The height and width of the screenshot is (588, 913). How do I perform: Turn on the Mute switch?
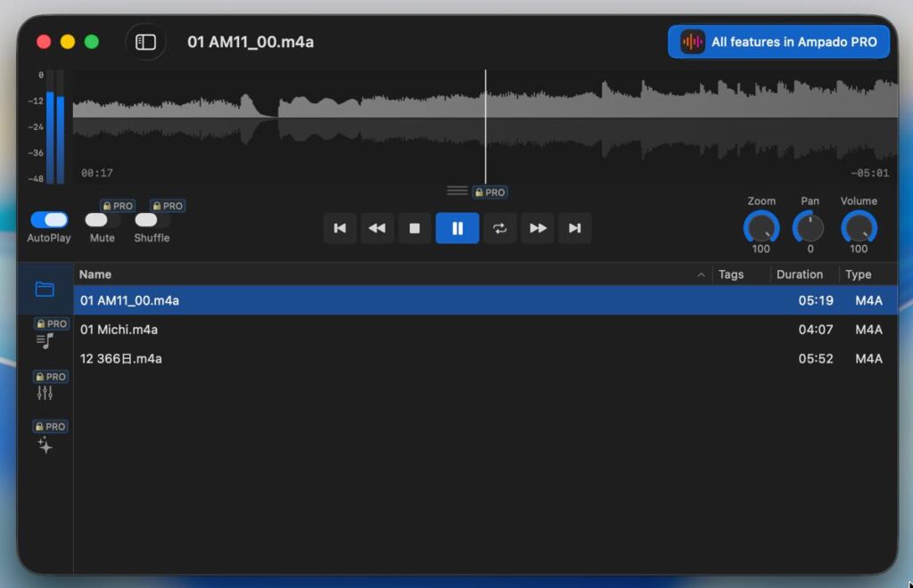(x=102, y=220)
